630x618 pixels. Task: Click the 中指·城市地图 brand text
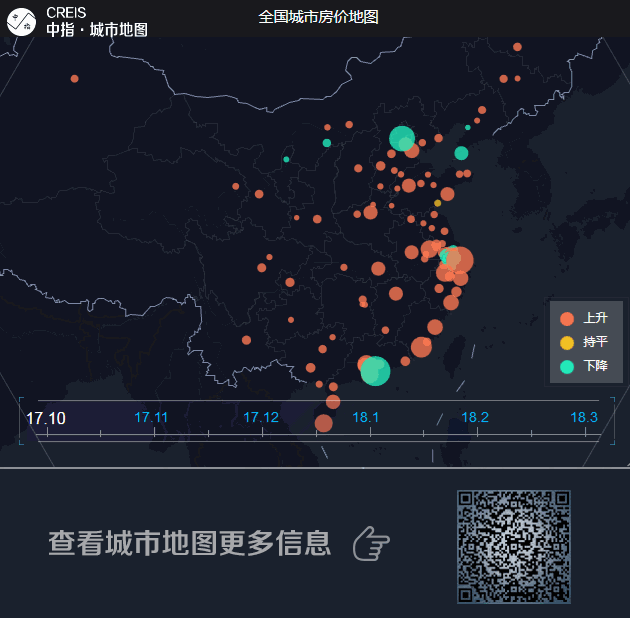[x=96, y=30]
